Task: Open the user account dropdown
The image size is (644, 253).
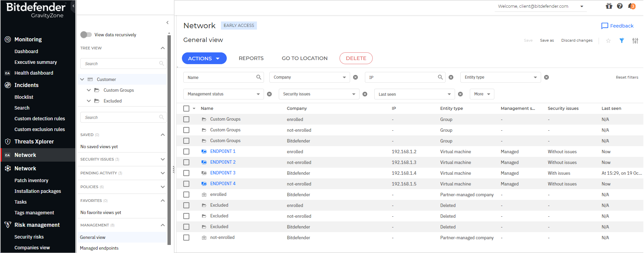Action: 540,6
